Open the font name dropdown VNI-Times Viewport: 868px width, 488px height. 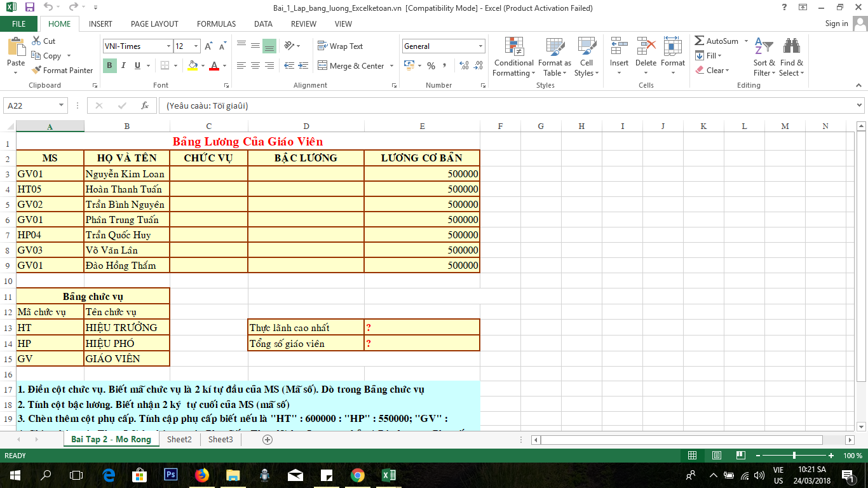[x=168, y=46]
